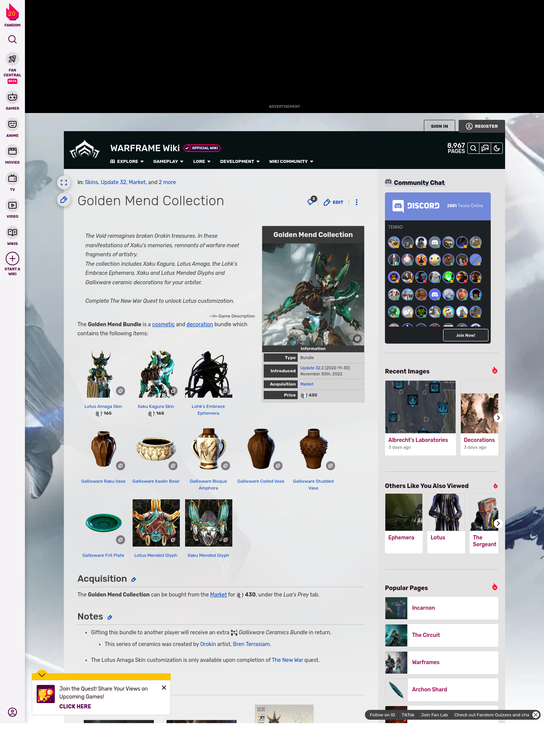The image size is (544, 756).
Task: Enlarge the infobox Xaku image icon
Action: point(357,339)
